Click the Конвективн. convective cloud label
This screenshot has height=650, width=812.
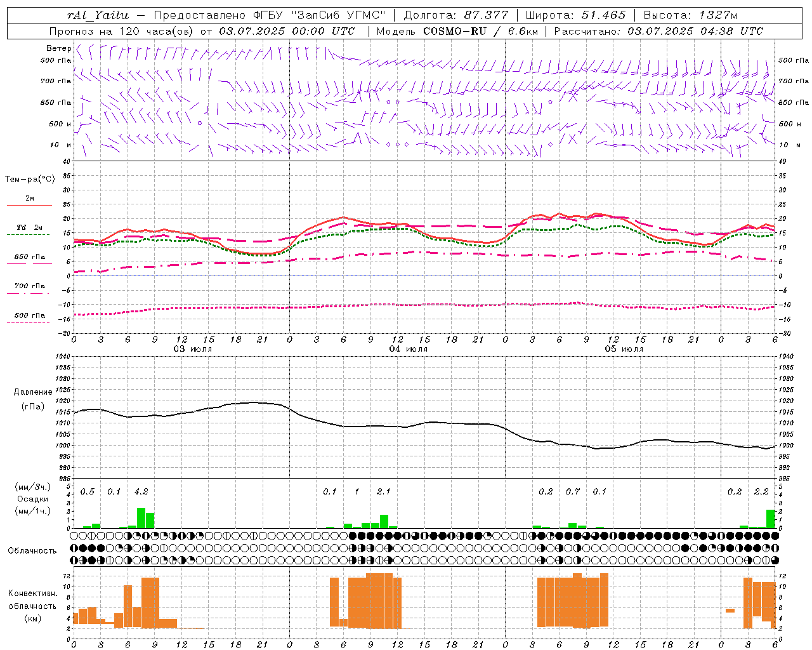click(32, 594)
